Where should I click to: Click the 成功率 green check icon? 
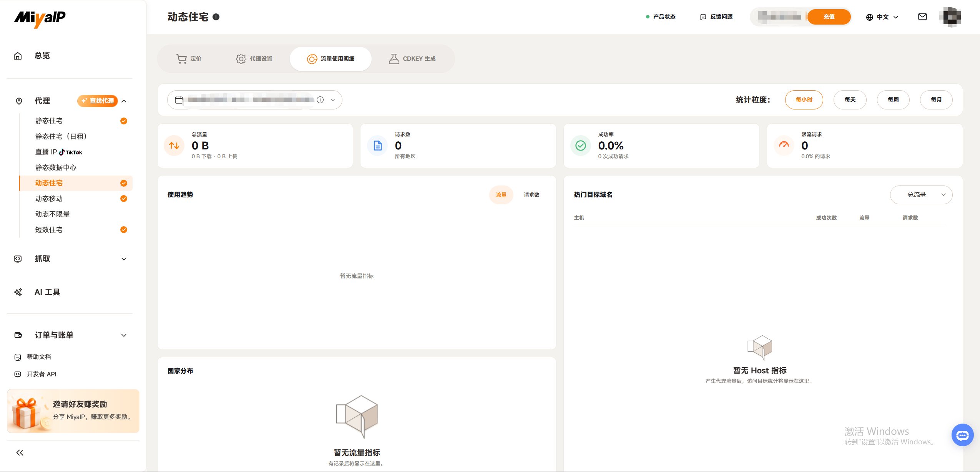(581, 146)
